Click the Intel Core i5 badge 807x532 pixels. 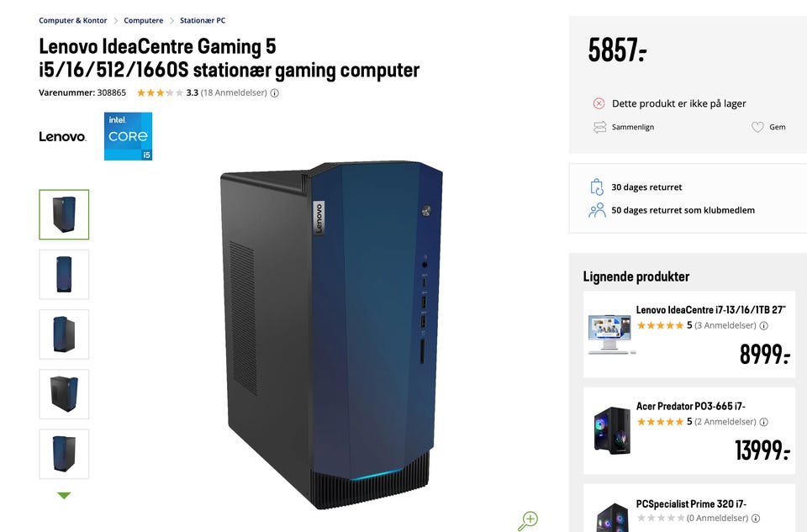tap(128, 136)
